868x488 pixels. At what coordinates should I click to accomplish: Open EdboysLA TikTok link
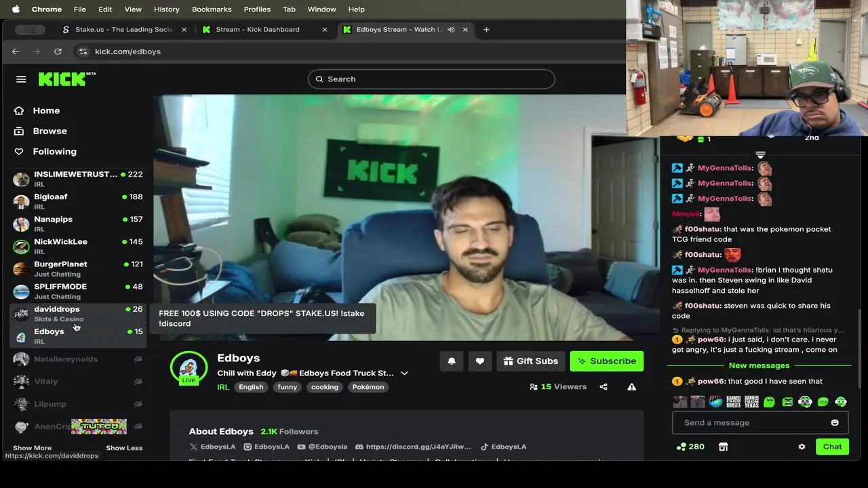[x=503, y=447]
